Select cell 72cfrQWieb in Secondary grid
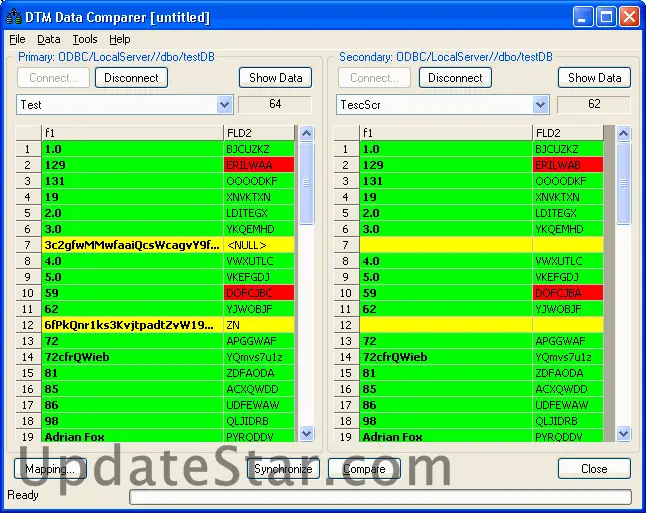This screenshot has height=513, width=646. (446, 357)
